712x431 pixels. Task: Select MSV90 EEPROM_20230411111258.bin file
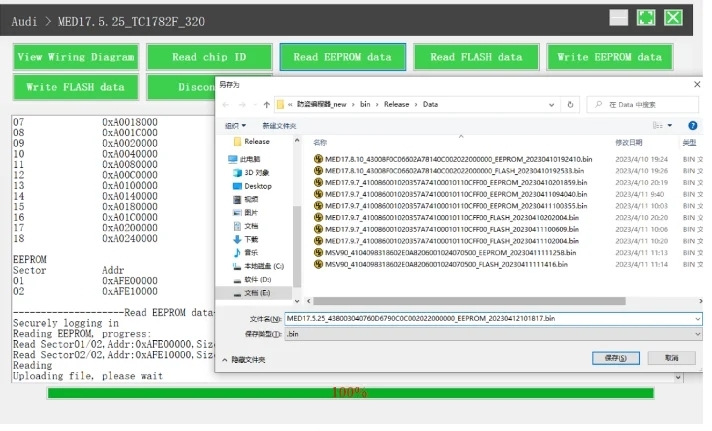coord(445,253)
